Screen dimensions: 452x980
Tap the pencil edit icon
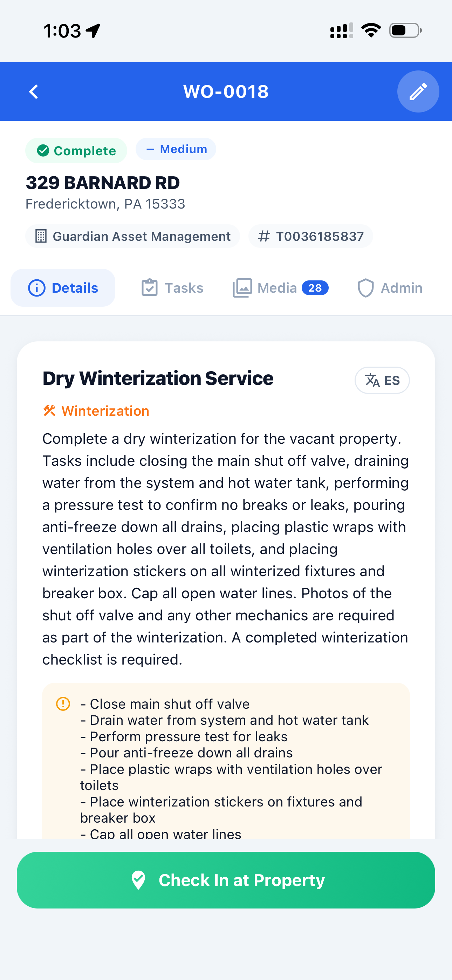(418, 92)
